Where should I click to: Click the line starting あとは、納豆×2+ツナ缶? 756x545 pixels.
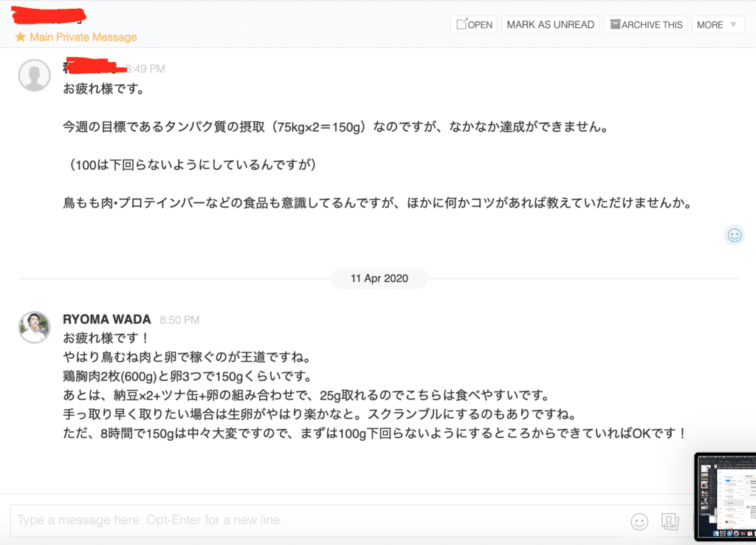[306, 396]
